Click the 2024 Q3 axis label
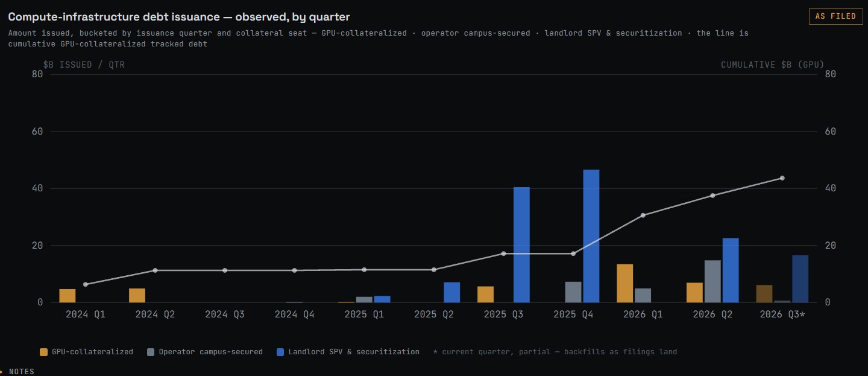Image resolution: width=868 pixels, height=376 pixels. [225, 314]
